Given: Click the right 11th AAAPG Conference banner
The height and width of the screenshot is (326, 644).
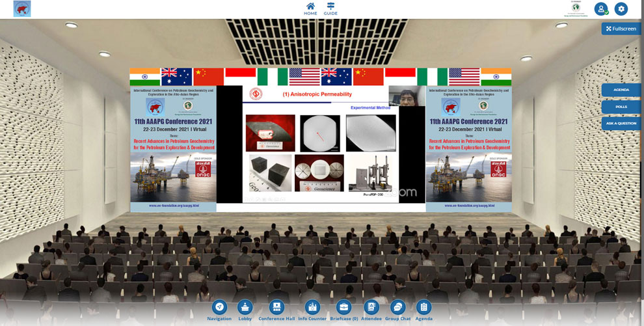Looking at the screenshot, I should [468, 148].
